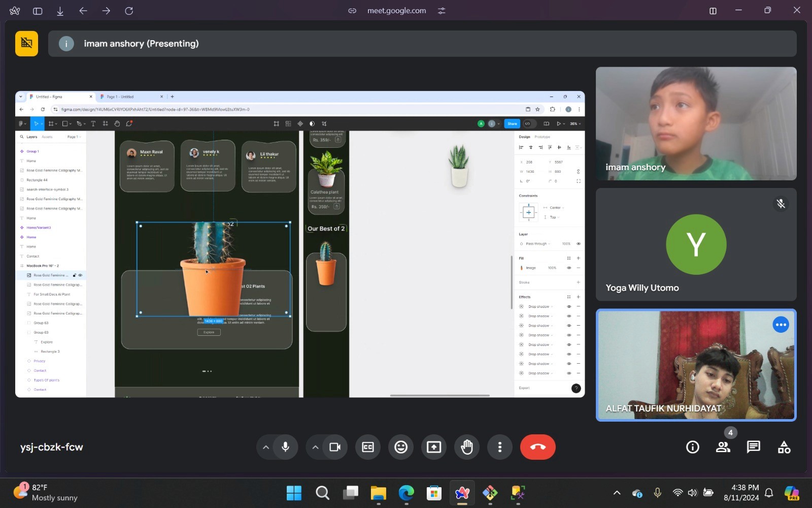Switch to Figma Layers tab
Screen dimensions: 812x508
pyautogui.click(x=32, y=137)
